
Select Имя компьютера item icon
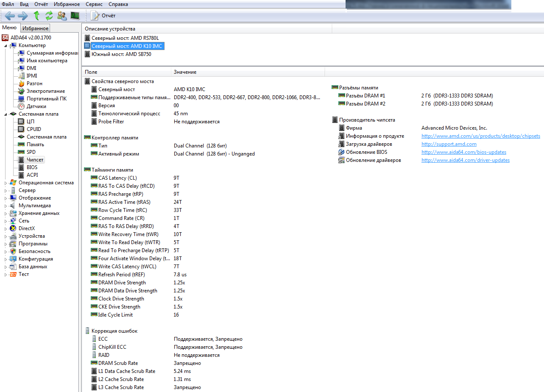(x=21, y=61)
